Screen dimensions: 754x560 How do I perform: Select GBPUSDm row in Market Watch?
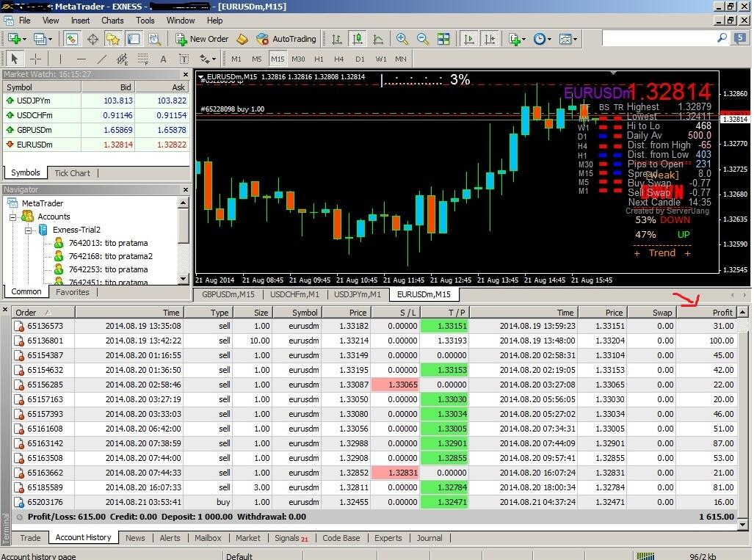tap(96, 130)
